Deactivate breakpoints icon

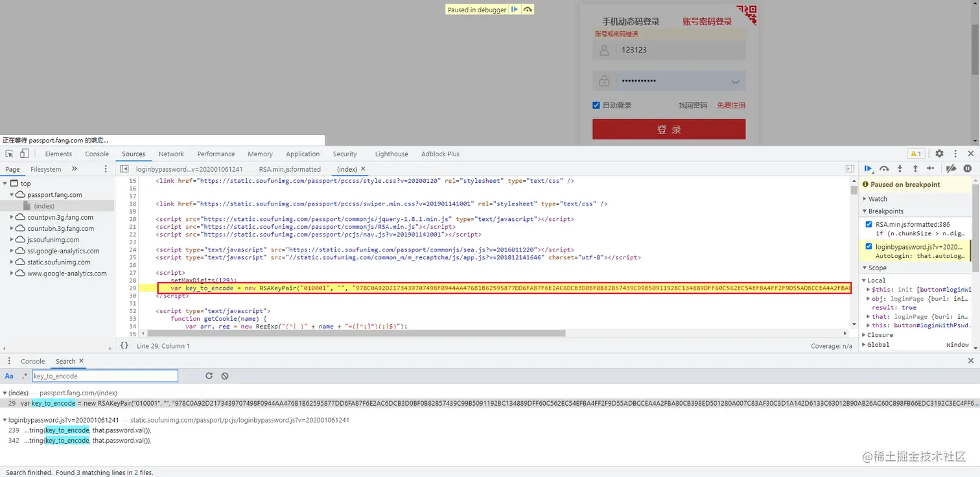point(951,169)
